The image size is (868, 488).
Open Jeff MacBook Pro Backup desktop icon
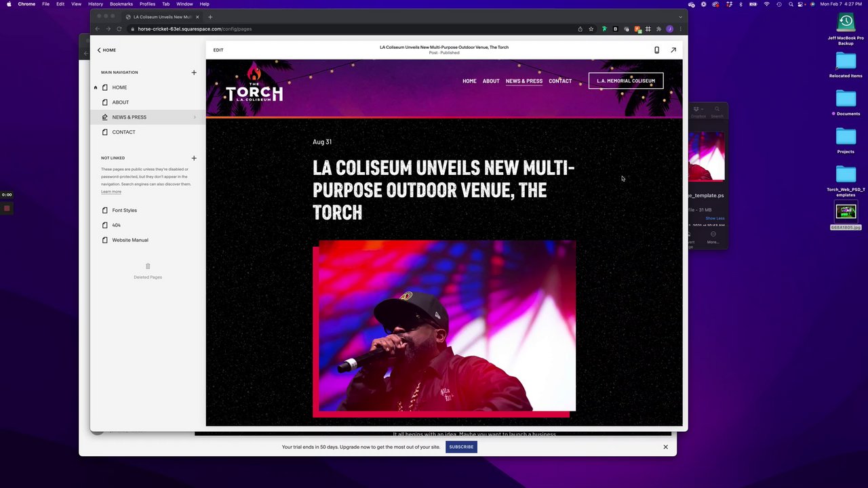click(x=846, y=30)
